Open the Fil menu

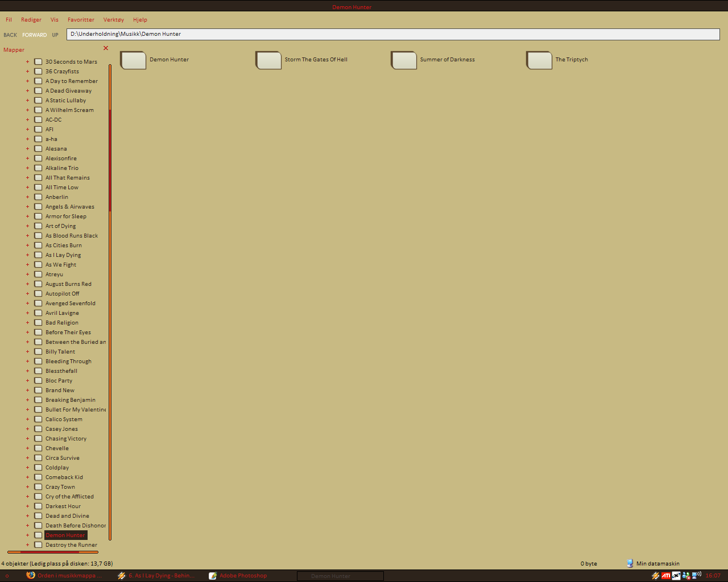tap(9, 19)
